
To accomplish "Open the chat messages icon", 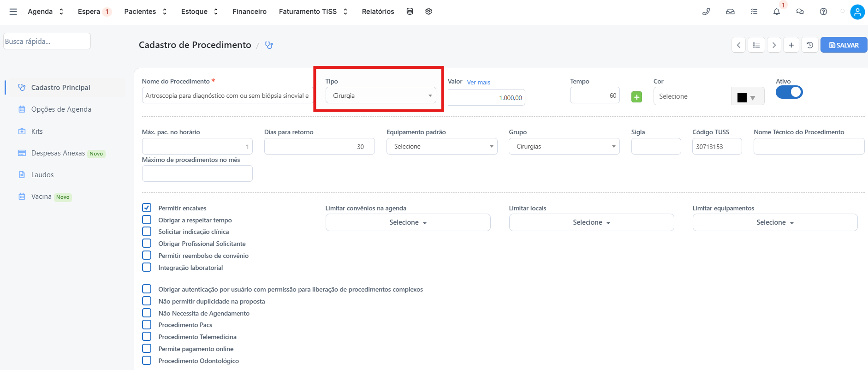I will click(x=800, y=12).
